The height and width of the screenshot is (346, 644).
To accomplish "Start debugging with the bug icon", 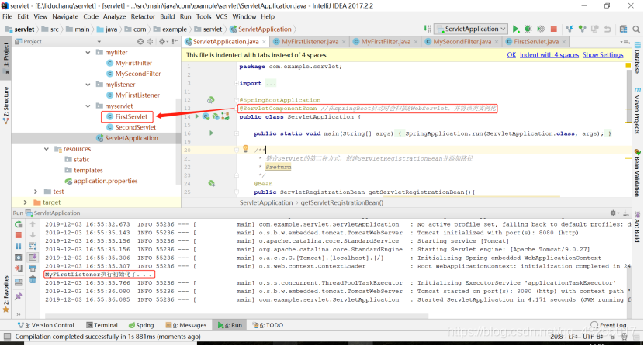I will pos(528,29).
